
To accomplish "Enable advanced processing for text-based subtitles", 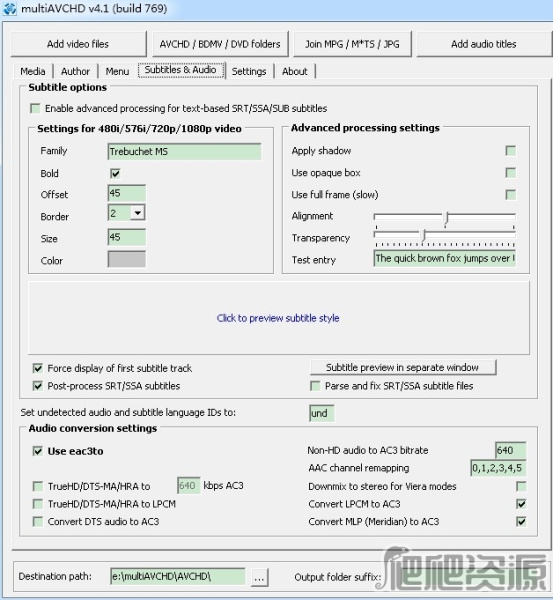I will click(x=35, y=109).
